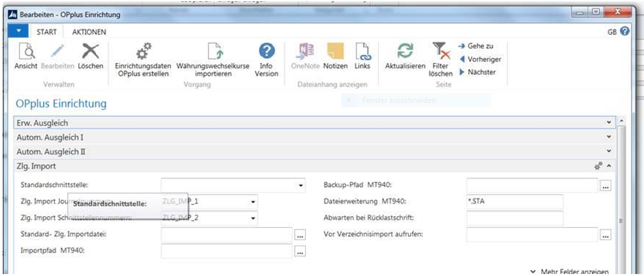Browse for Importpfad MT940
Image resolution: width=644 pixels, height=276 pixels.
tap(300, 252)
